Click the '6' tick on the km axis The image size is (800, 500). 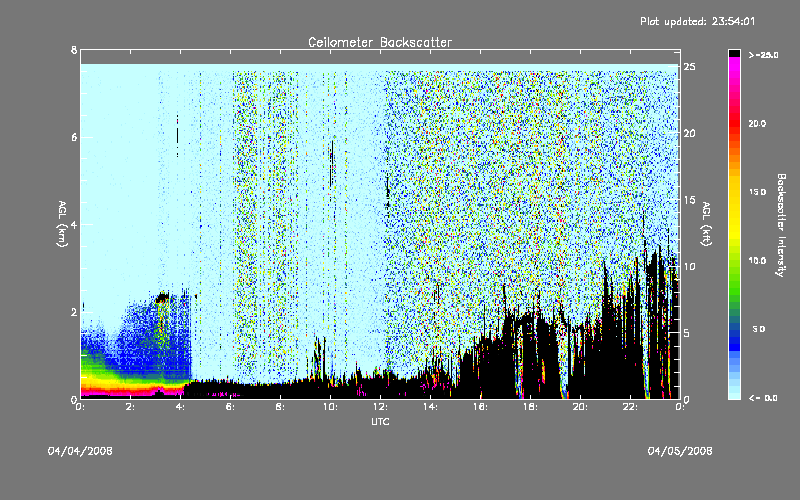point(74,137)
